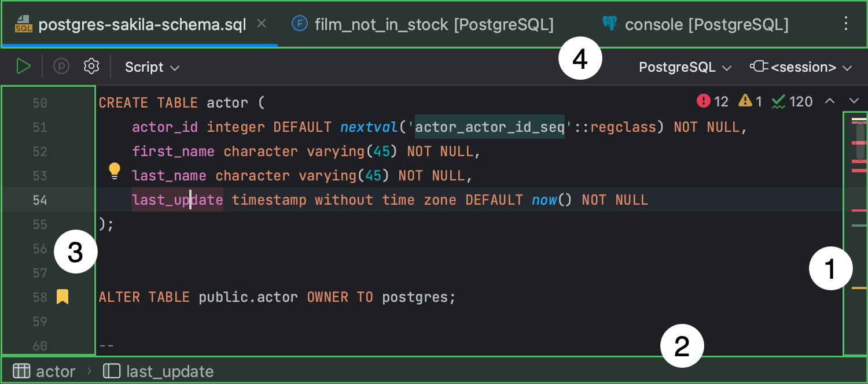Click the last_update breadcrumb item
Viewport: 868px width, 384px height.
[159, 371]
